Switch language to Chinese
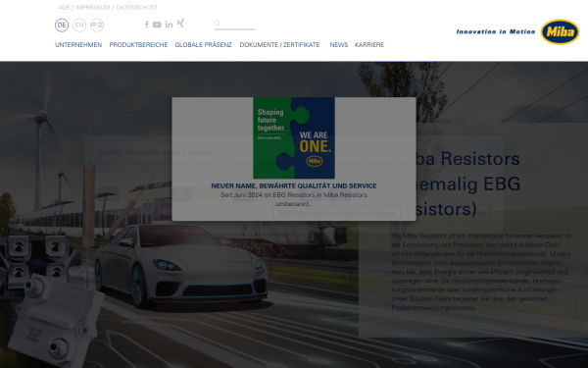Image resolution: width=588 pixels, height=368 pixels. 97,26
